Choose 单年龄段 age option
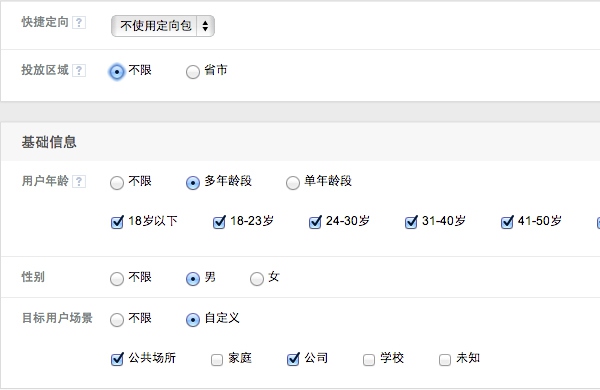Screen dimensions: 600x390 tap(293, 183)
